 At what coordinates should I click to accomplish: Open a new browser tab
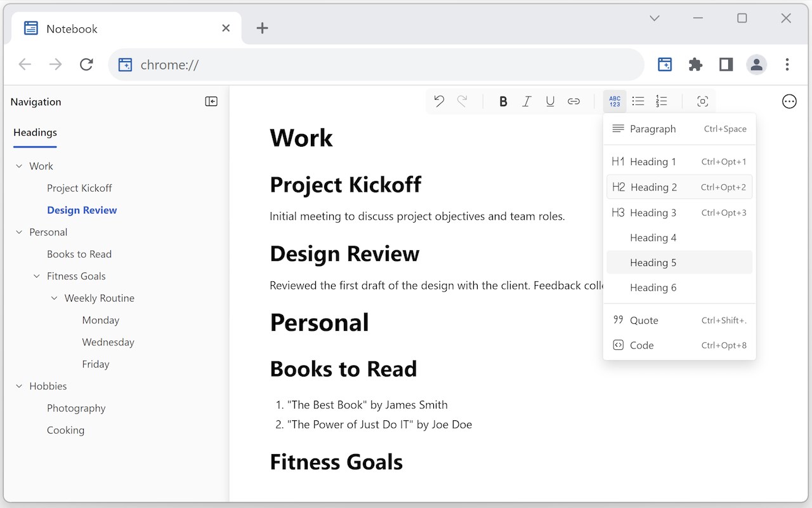(262, 28)
